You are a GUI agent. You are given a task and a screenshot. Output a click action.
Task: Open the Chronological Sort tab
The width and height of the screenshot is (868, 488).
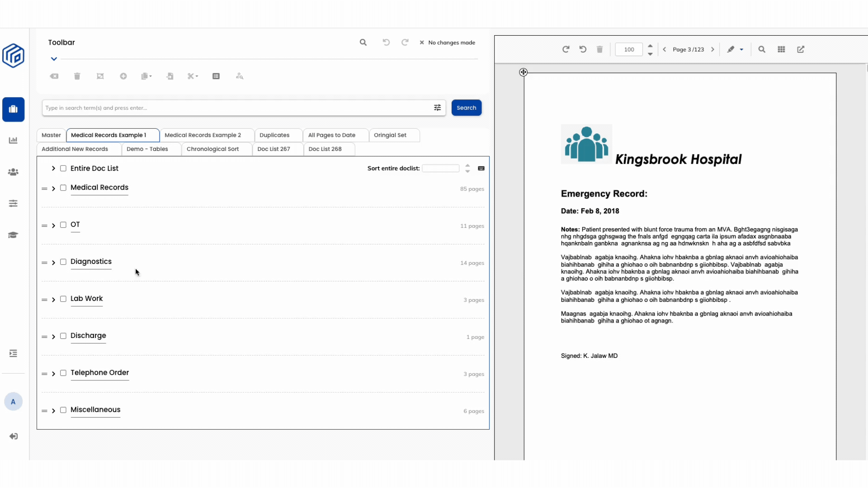pos(212,149)
